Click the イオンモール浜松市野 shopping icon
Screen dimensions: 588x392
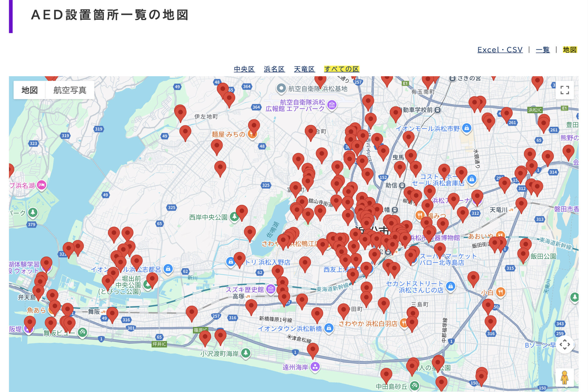coord(466,128)
